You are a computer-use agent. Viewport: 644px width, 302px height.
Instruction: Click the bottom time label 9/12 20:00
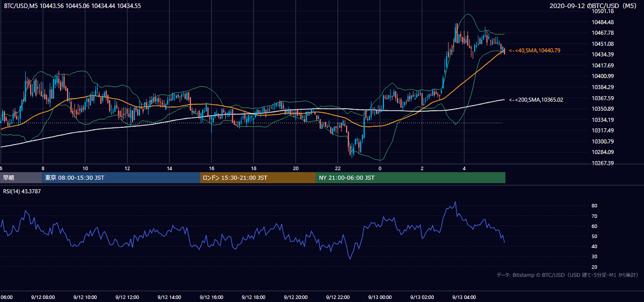[295, 297]
